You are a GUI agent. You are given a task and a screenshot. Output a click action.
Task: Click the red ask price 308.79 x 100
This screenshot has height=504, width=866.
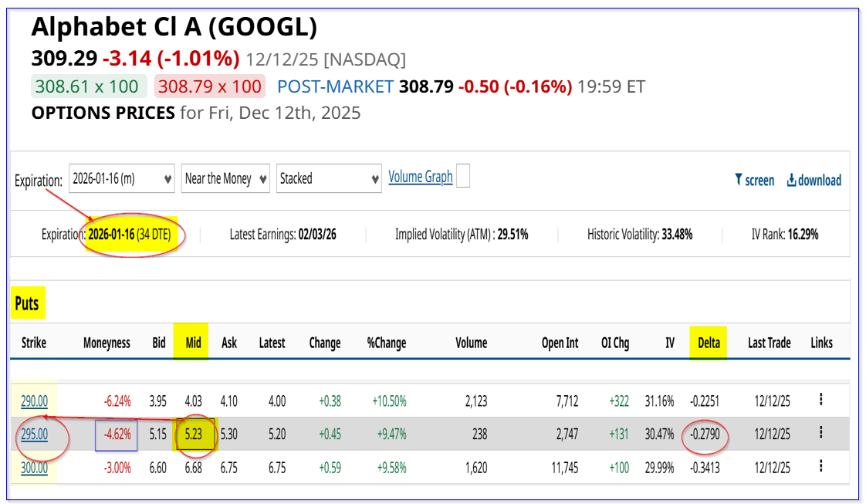pyautogui.click(x=209, y=86)
